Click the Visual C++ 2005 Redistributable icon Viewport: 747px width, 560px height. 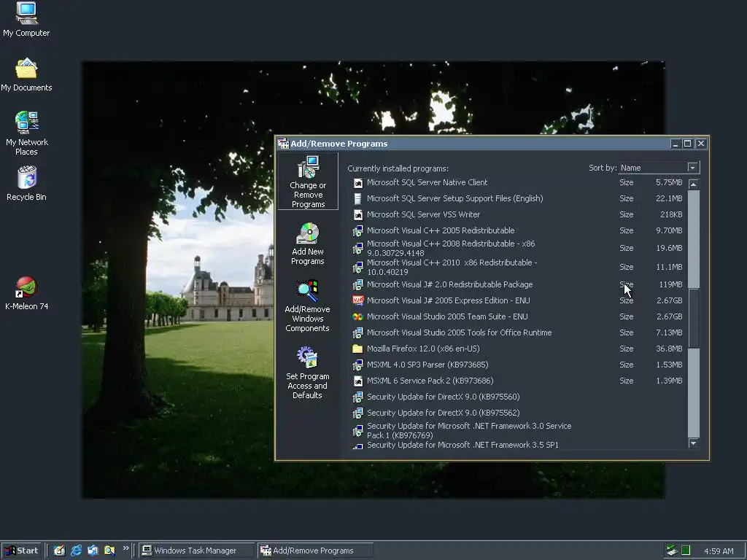click(357, 231)
